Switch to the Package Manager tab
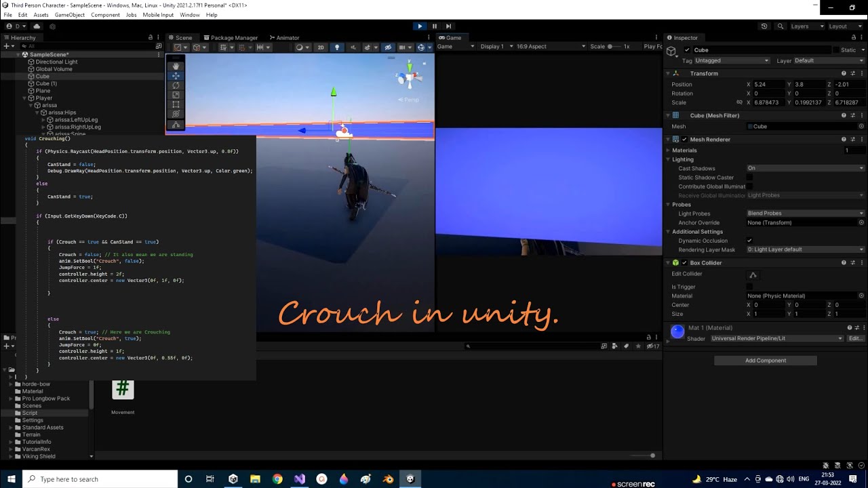 pyautogui.click(x=230, y=38)
